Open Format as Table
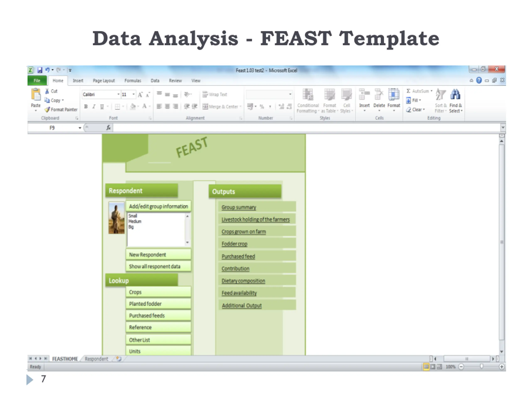The width and height of the screenshot is (532, 399). (330, 101)
